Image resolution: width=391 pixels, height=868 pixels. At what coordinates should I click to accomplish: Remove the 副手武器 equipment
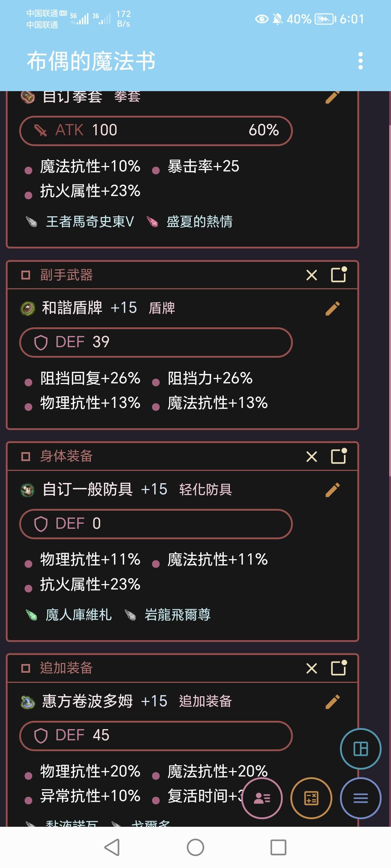(x=311, y=275)
